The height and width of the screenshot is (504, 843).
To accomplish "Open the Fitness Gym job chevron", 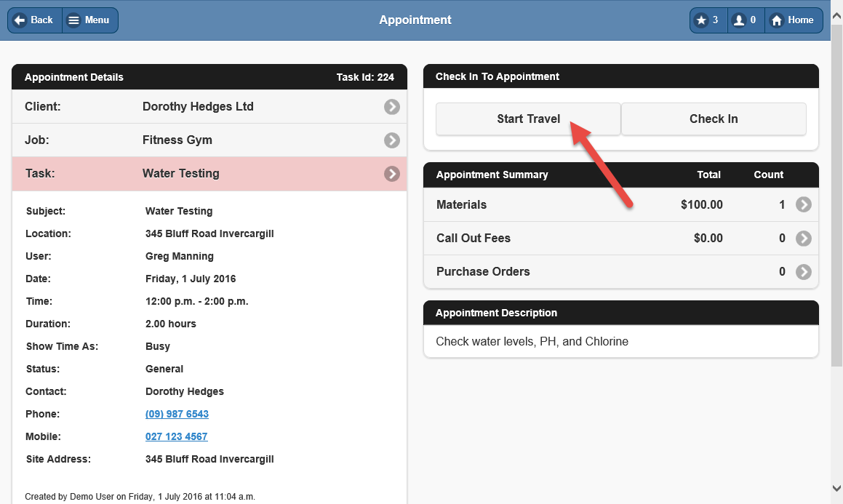I will [x=392, y=140].
